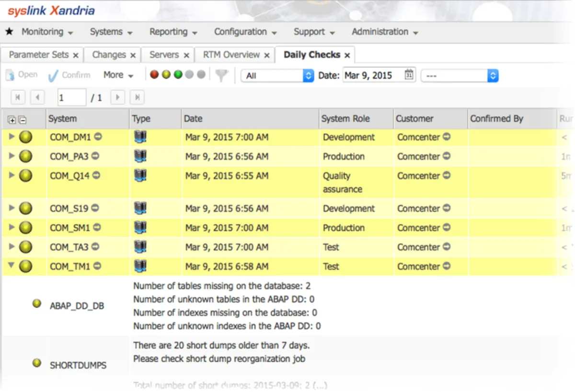Click the More button

tap(118, 75)
